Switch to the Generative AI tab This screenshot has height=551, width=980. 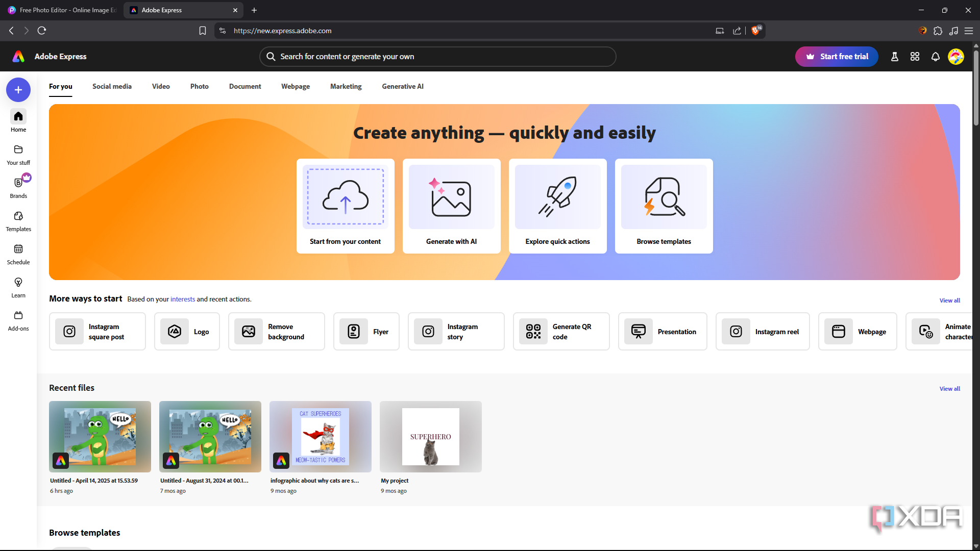pos(403,86)
